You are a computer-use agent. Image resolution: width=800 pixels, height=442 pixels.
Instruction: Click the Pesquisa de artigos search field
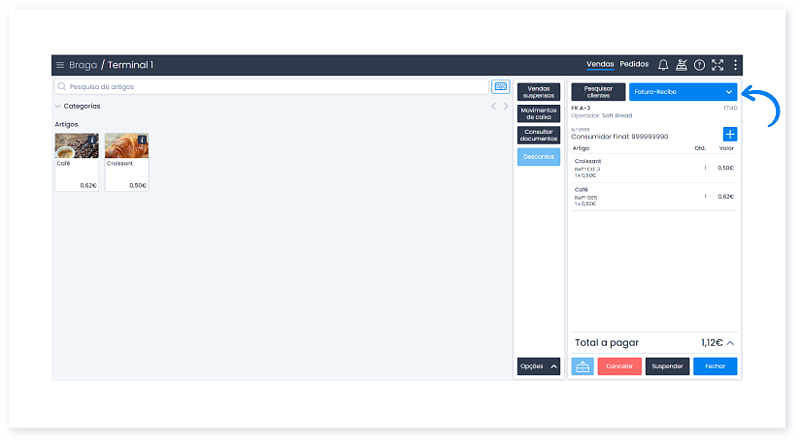pyautogui.click(x=270, y=87)
